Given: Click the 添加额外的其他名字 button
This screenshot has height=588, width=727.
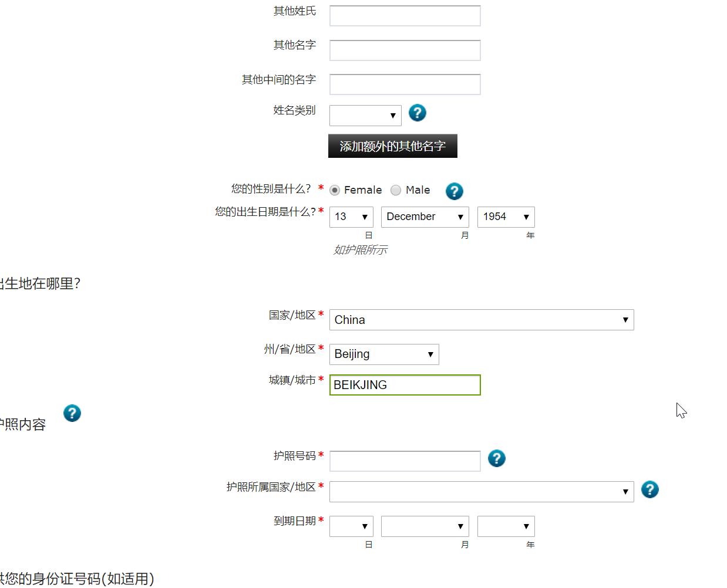Looking at the screenshot, I should point(392,146).
